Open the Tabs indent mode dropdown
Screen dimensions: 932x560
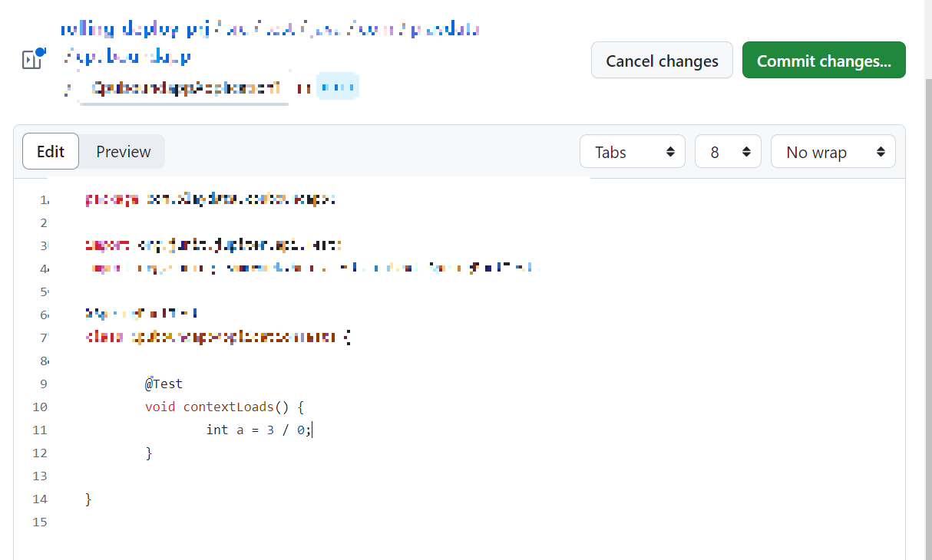pyautogui.click(x=633, y=152)
